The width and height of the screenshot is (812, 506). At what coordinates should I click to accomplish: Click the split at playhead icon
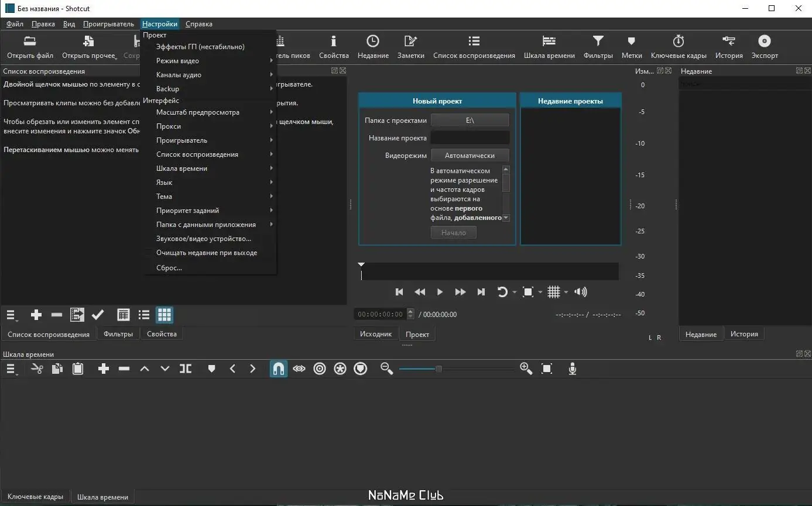185,369
